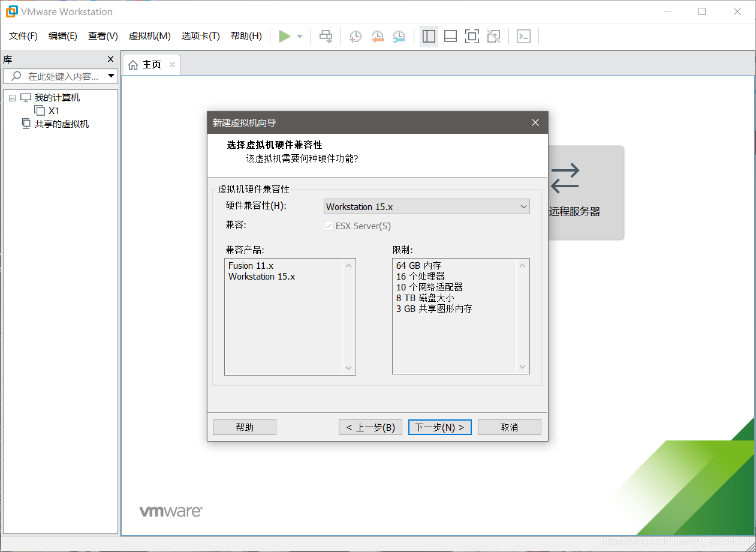The height and width of the screenshot is (552, 756).
Task: Select 共享的虚拟机 in the library tree
Action: 62,124
